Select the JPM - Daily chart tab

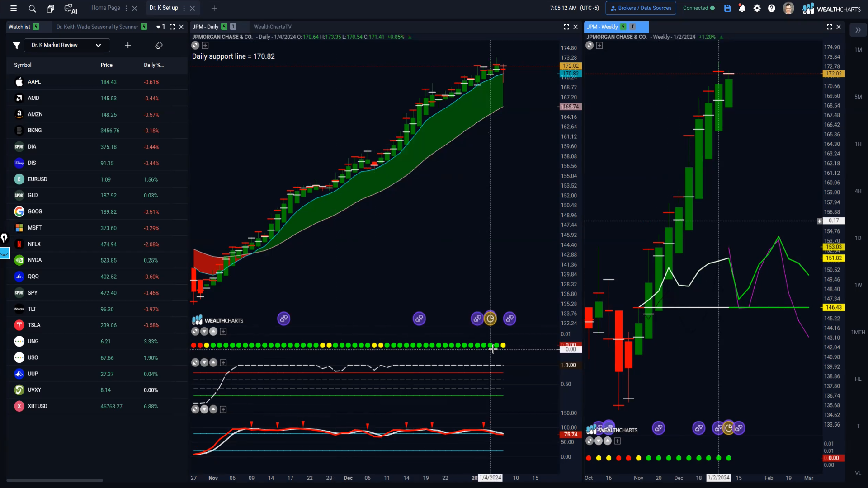click(206, 27)
